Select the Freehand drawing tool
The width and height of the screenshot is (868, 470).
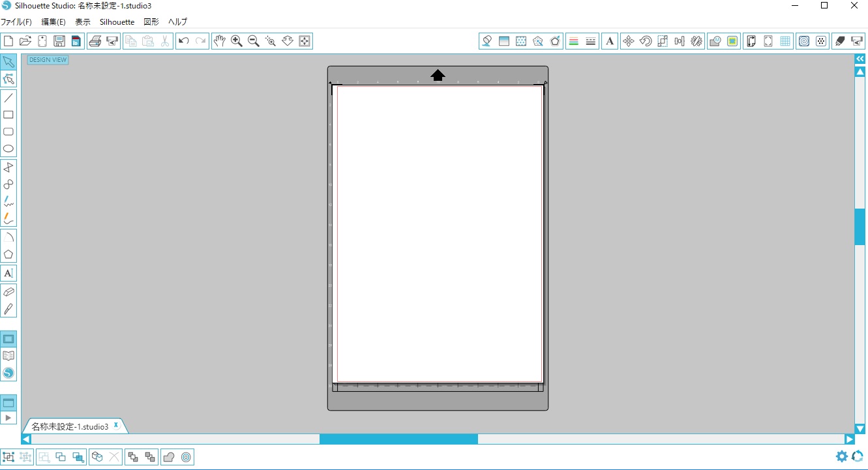point(8,201)
